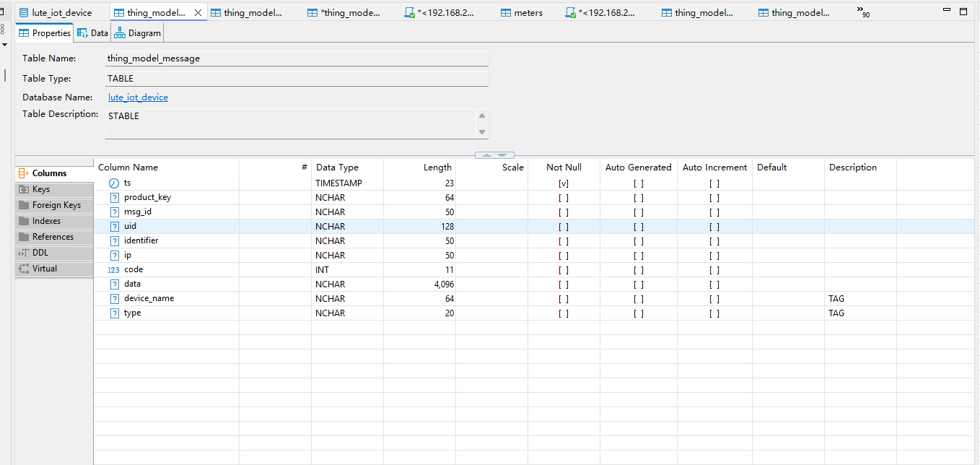Toggle Auto Generated checkbox for product_key
Screen dimensions: 980x465
(x=639, y=198)
